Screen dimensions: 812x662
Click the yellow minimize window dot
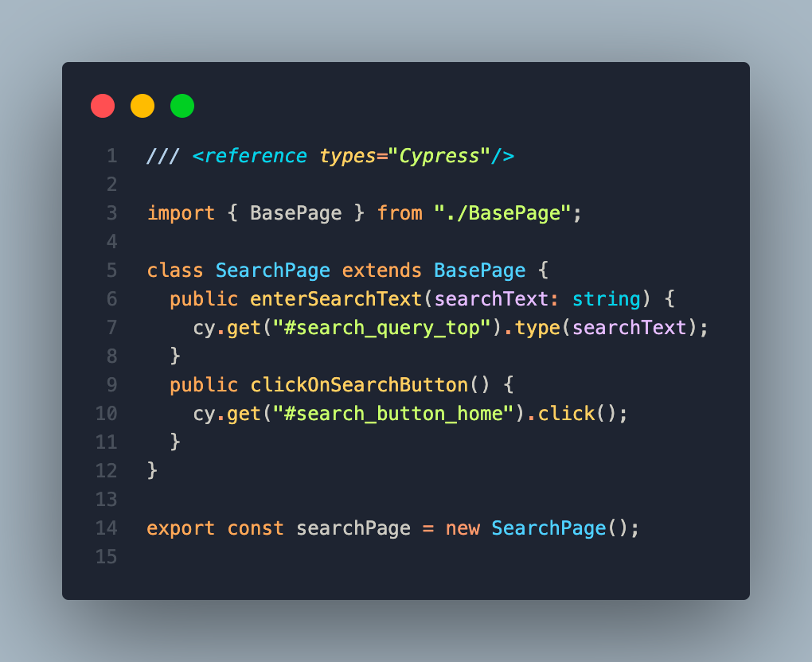[x=142, y=106]
